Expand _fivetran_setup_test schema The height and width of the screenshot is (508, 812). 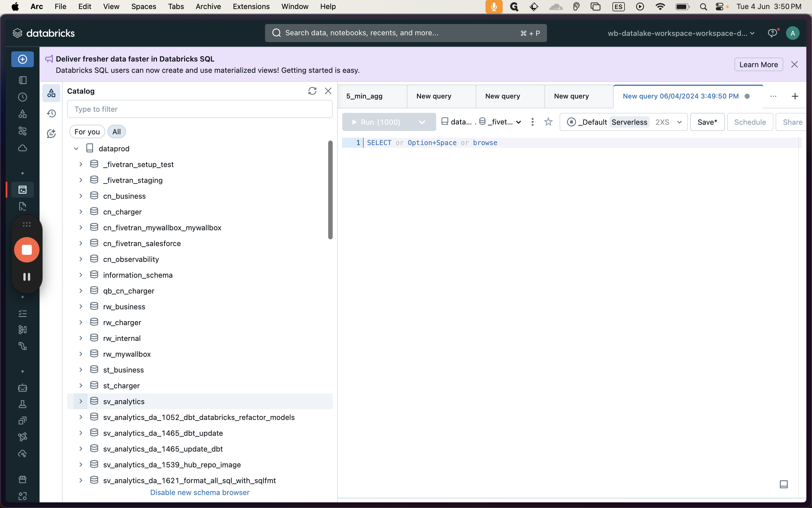(x=81, y=164)
